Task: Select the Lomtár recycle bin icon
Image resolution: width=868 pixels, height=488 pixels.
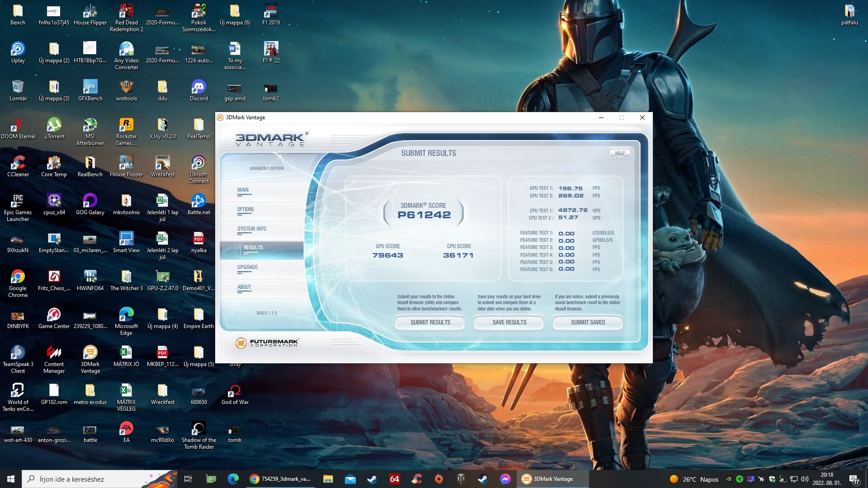Action: [x=18, y=91]
